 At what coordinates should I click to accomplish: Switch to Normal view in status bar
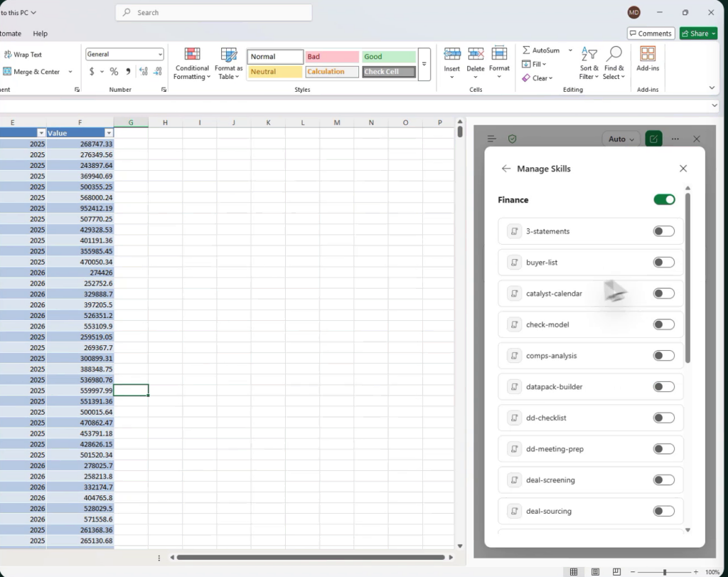pyautogui.click(x=574, y=572)
